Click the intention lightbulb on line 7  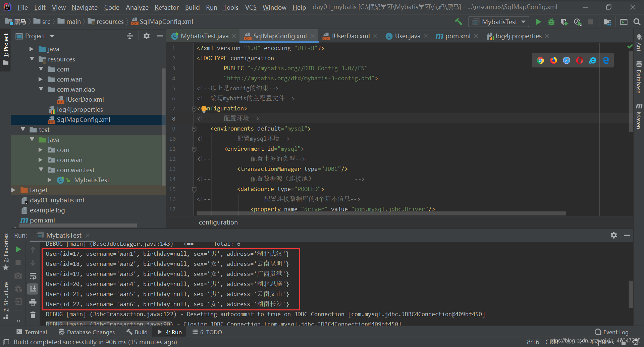[x=204, y=109]
